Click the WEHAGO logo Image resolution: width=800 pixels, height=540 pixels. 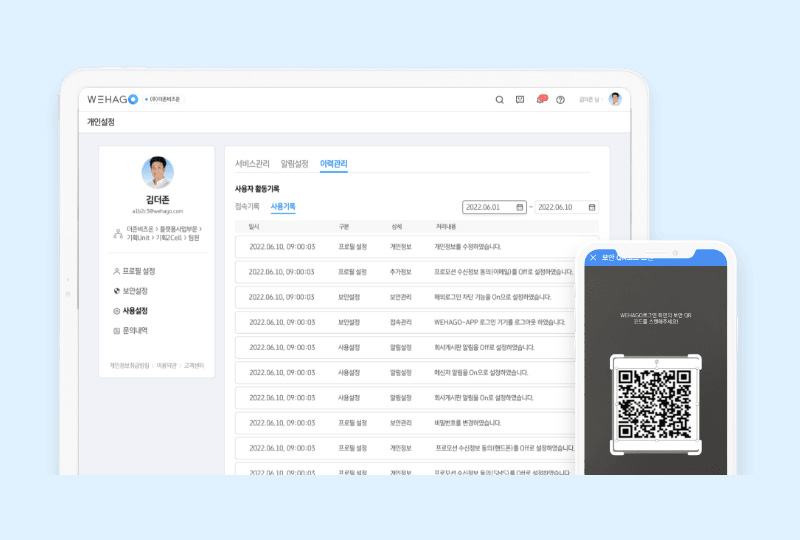click(x=112, y=99)
